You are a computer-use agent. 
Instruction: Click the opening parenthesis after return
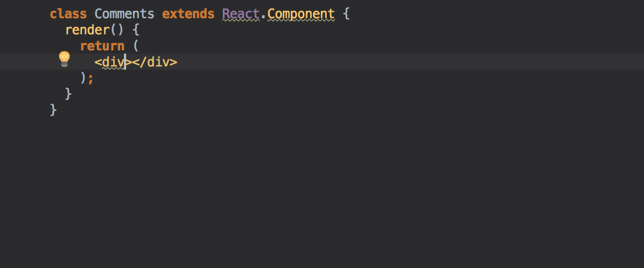pyautogui.click(x=136, y=46)
